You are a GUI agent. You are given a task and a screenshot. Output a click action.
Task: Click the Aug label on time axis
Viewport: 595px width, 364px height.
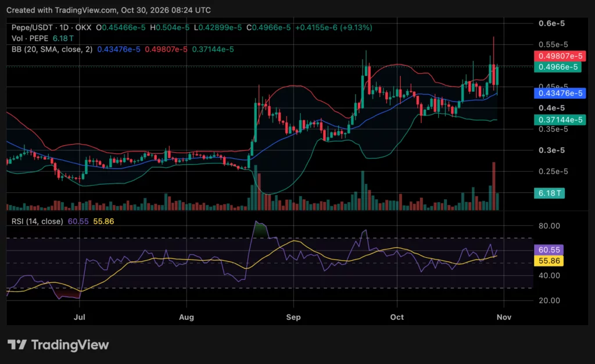pyautogui.click(x=187, y=317)
